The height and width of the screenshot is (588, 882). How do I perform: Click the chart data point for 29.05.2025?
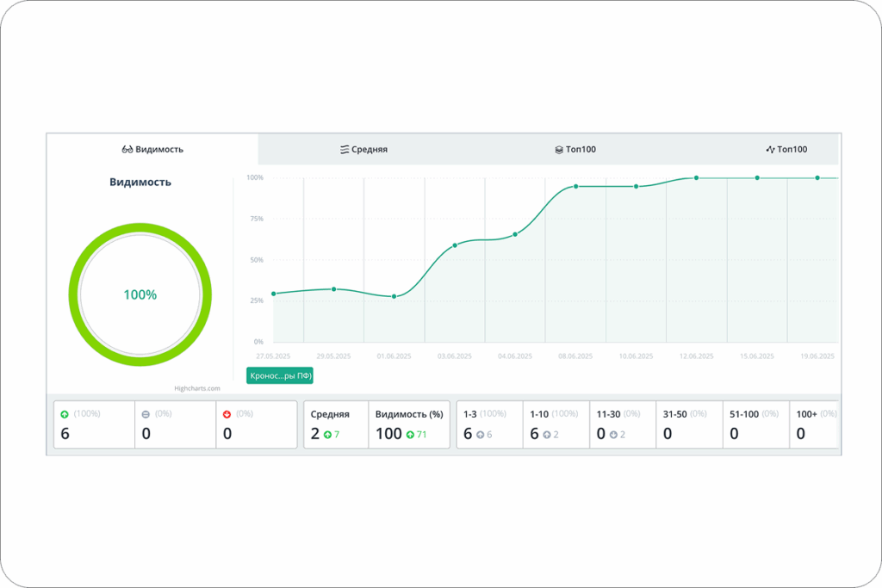pos(334,289)
